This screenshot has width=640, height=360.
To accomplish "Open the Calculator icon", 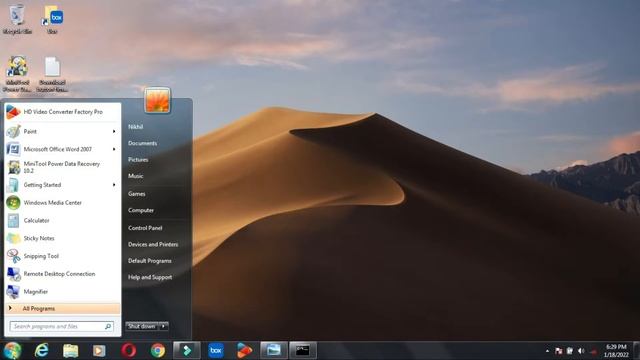I will pos(13,220).
